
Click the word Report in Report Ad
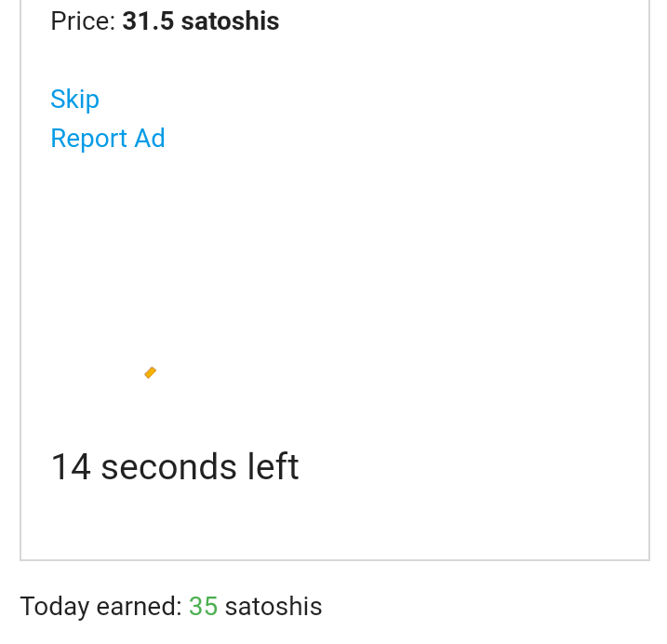click(88, 139)
